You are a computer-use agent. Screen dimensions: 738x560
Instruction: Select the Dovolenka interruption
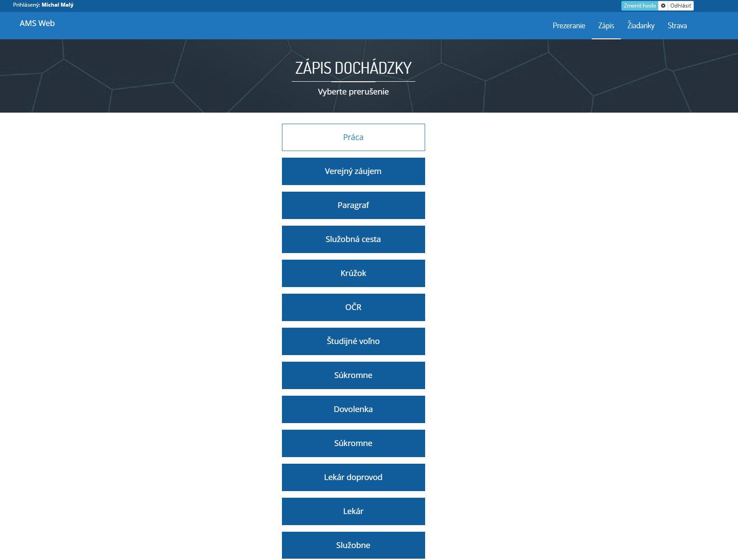tap(353, 409)
